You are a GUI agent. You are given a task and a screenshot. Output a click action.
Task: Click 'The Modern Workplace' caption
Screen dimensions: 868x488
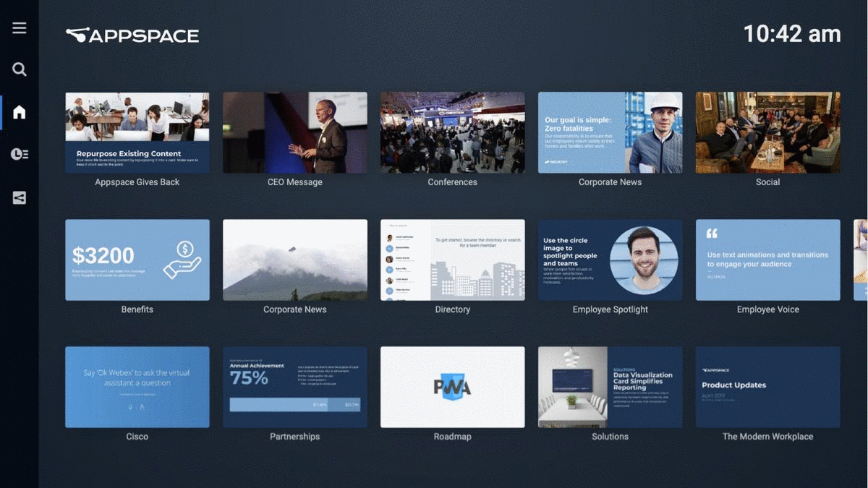(x=768, y=437)
